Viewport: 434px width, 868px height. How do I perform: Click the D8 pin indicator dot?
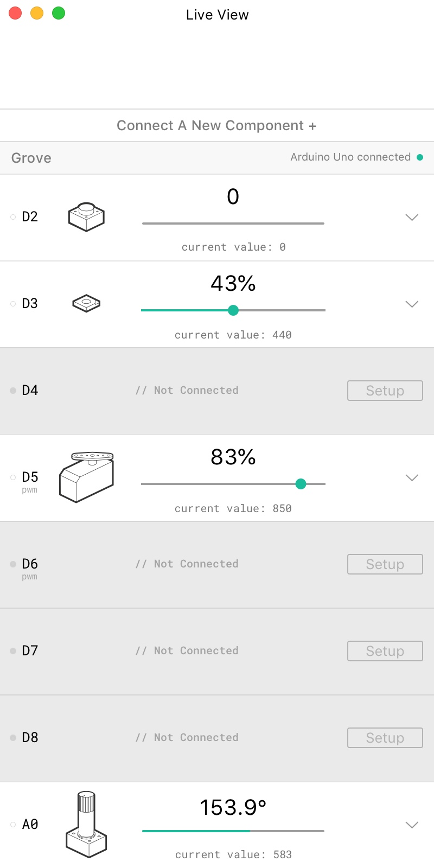pyautogui.click(x=13, y=738)
